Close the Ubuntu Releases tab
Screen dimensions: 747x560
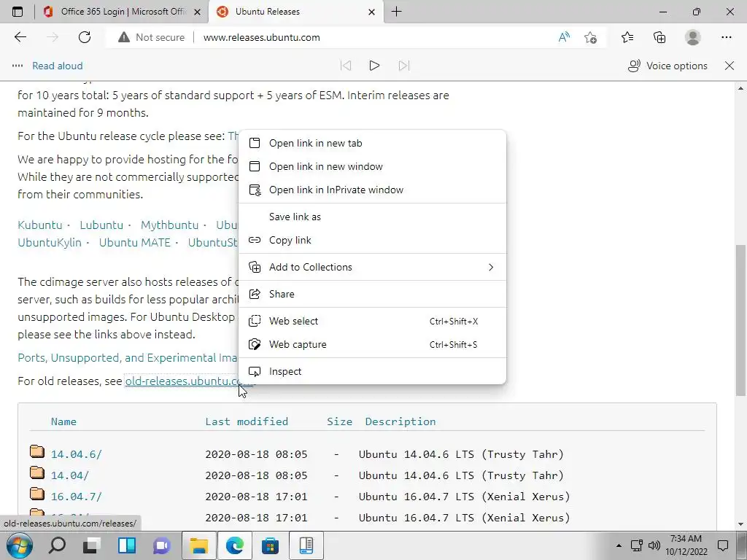[x=371, y=12]
